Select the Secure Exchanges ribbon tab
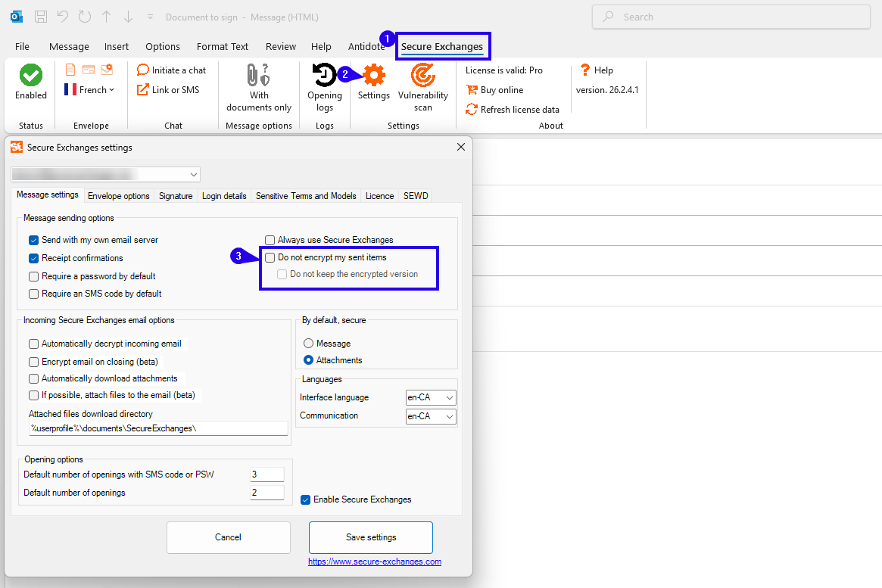The image size is (882, 588). tap(442, 47)
